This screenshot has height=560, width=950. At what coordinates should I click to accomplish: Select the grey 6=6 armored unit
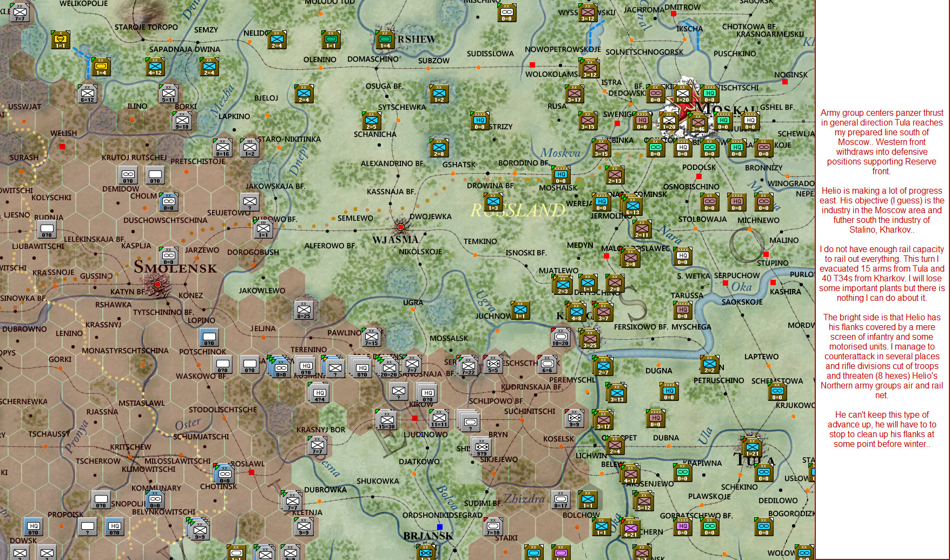click(x=547, y=364)
